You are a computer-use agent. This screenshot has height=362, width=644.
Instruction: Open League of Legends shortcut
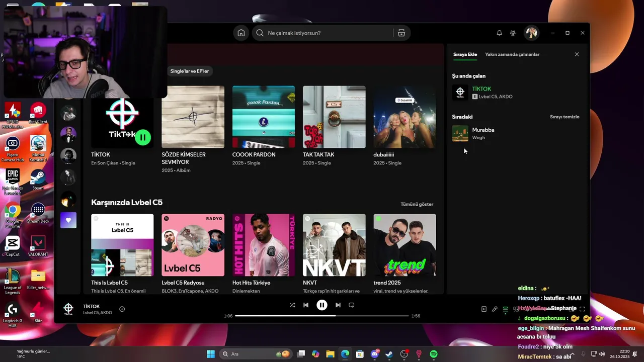(x=13, y=282)
